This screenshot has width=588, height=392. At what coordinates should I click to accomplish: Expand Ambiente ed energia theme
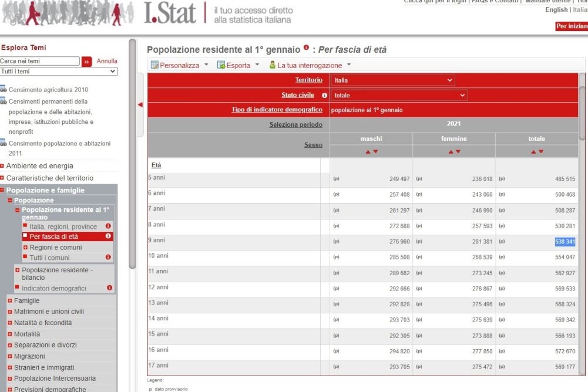2,166
